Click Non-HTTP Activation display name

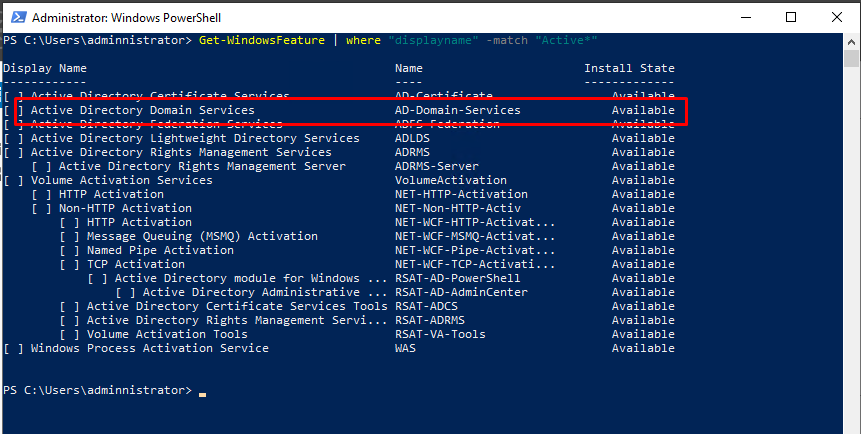(125, 208)
